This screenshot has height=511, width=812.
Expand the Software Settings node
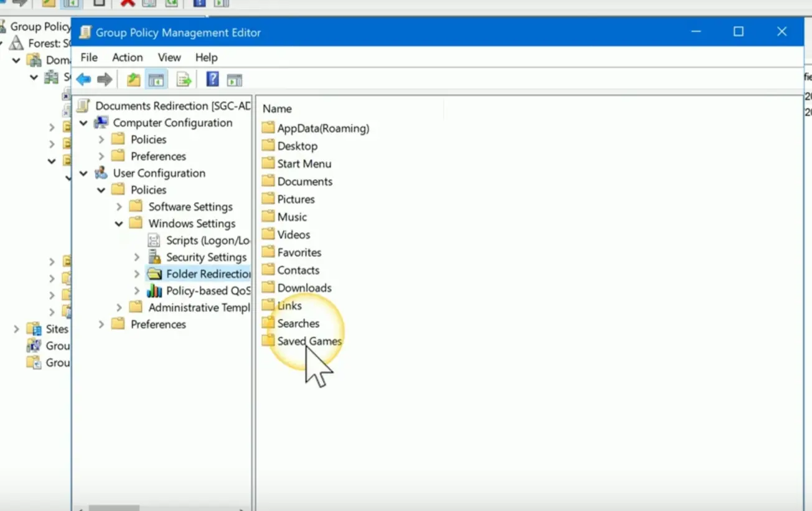pyautogui.click(x=119, y=207)
